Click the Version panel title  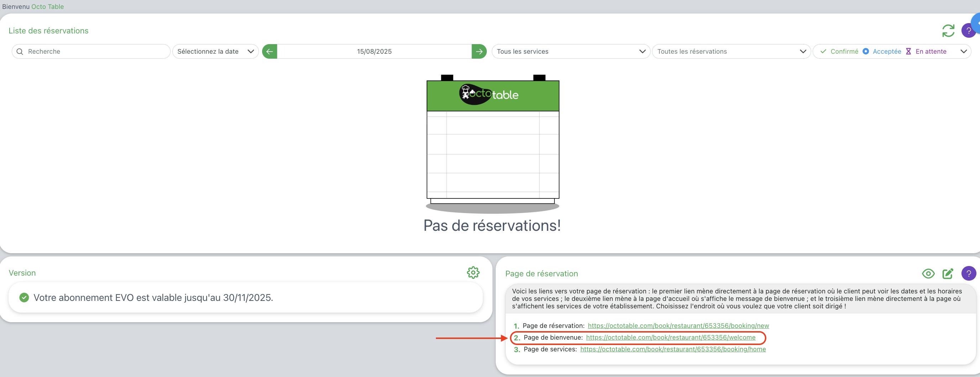[22, 273]
